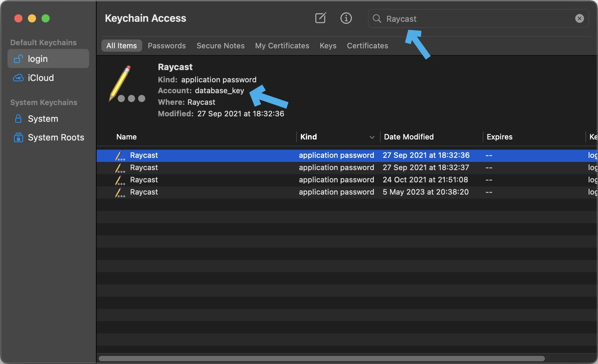Click the Kind: application password detail line

[207, 80]
